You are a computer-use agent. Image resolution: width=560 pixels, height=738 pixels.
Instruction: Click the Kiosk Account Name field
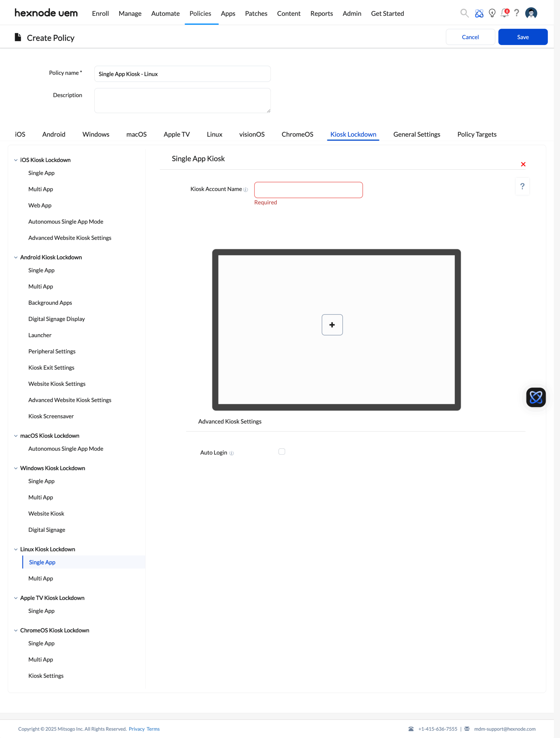point(308,190)
